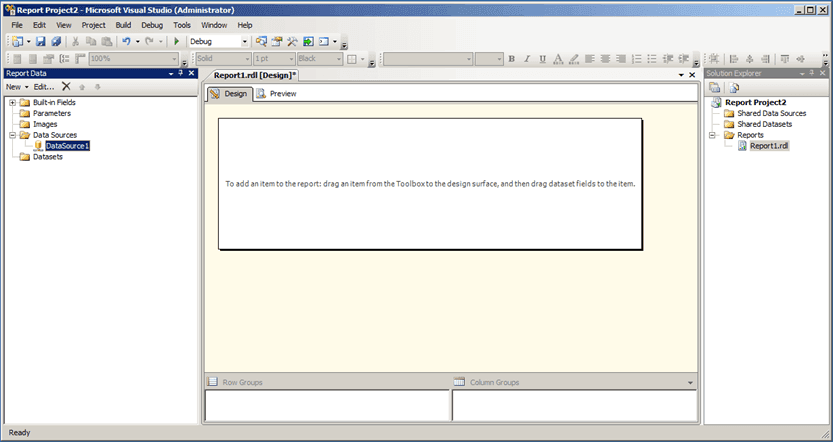Click the Properties icon in Solution Explorer
The image size is (833, 442).
(x=715, y=88)
